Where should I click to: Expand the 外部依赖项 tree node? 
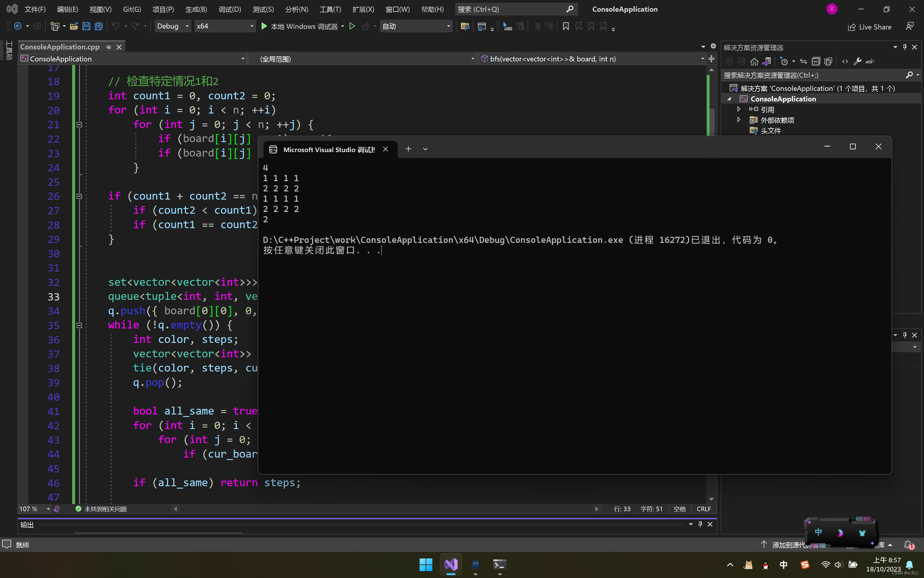[738, 120]
